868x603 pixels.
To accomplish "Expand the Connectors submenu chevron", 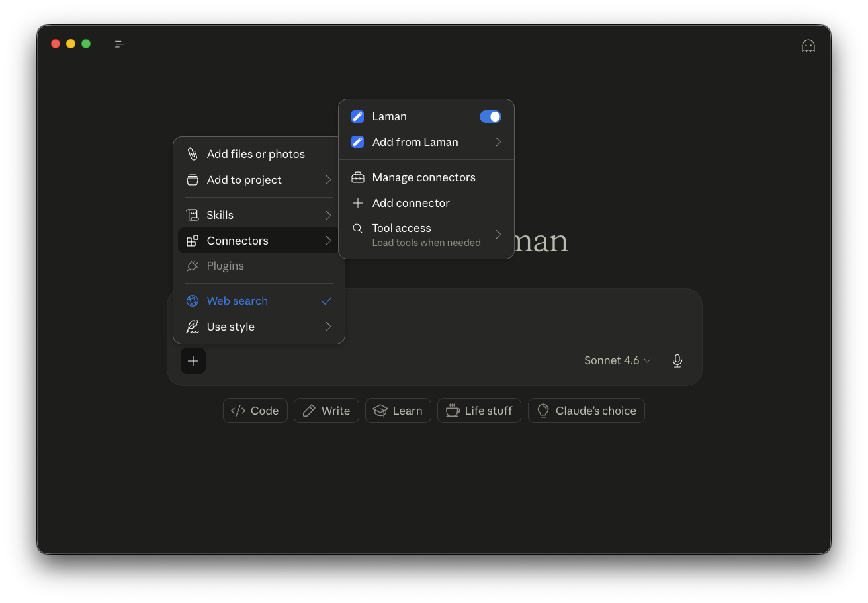I will [328, 241].
